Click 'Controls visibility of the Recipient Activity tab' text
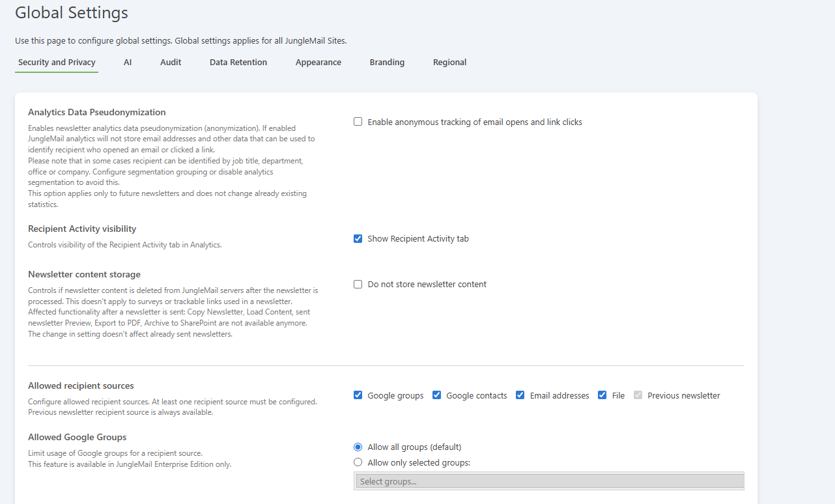Screen dimensions: 835x504 click(x=125, y=245)
